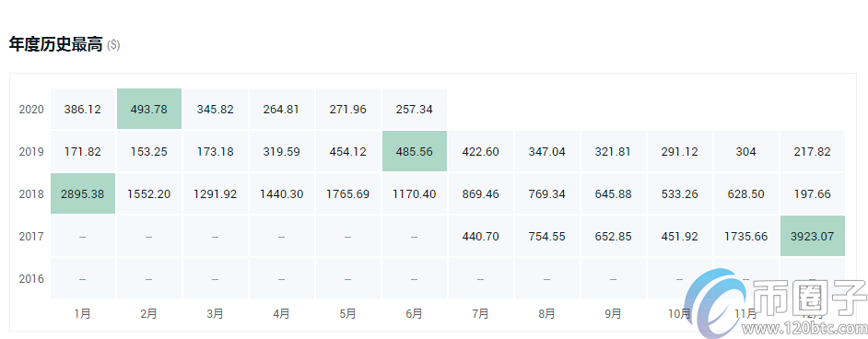Select the 1735.66 cell for November 2017
This screenshot has height=339, width=868.
point(745,236)
